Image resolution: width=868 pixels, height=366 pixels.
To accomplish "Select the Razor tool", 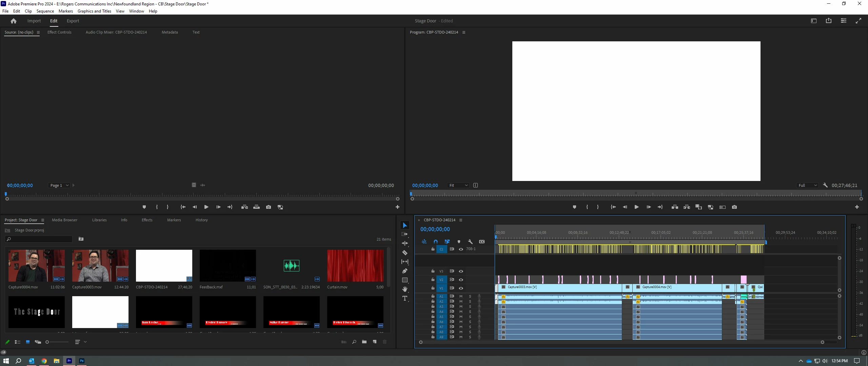I will click(405, 252).
